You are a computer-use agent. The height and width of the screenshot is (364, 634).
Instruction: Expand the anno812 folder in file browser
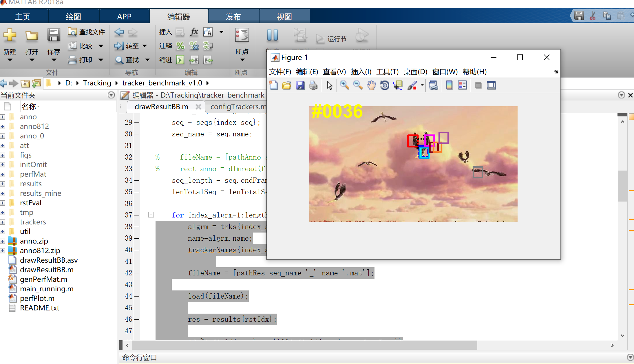click(3, 126)
